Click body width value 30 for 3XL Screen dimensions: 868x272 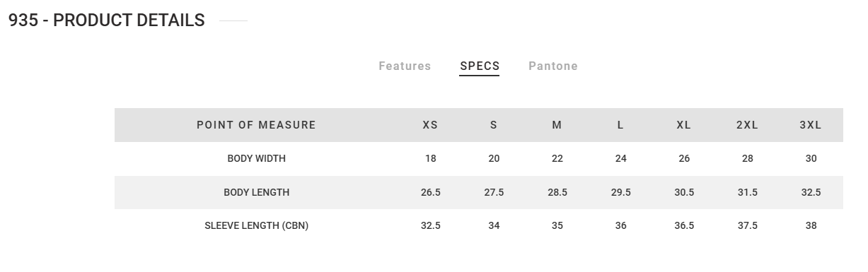pyautogui.click(x=811, y=159)
